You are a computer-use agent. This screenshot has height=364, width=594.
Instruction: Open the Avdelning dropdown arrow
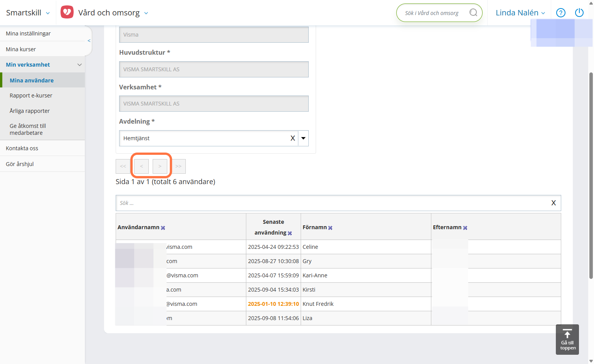(303, 138)
